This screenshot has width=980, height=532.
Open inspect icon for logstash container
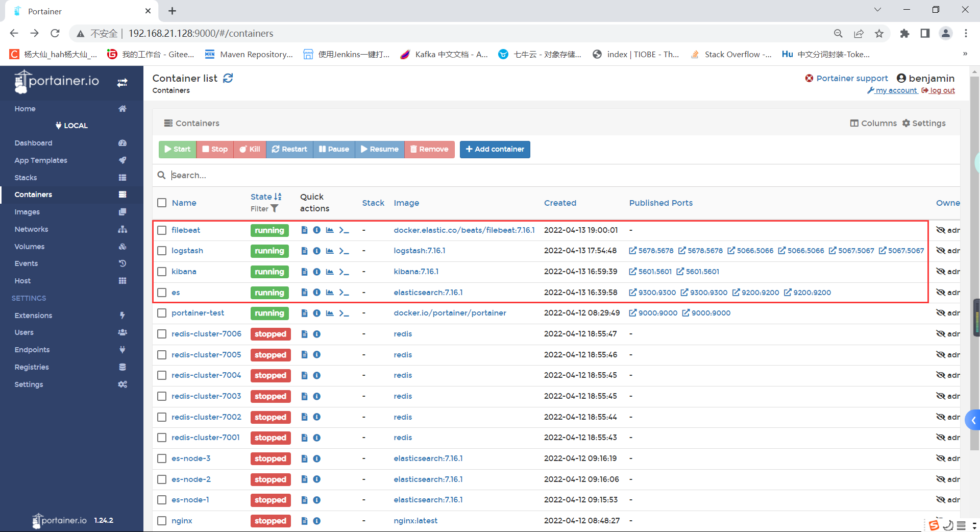pyautogui.click(x=316, y=251)
